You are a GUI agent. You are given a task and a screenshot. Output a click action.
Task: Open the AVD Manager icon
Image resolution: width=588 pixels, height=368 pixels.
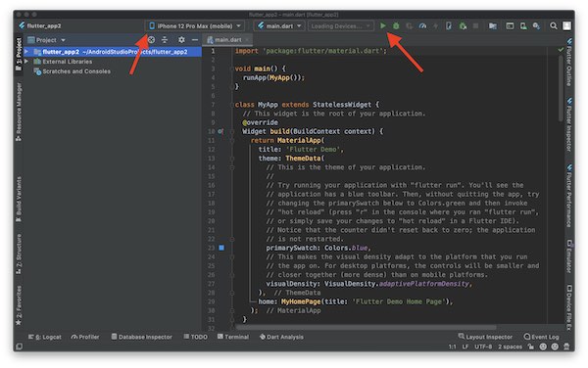523,25
